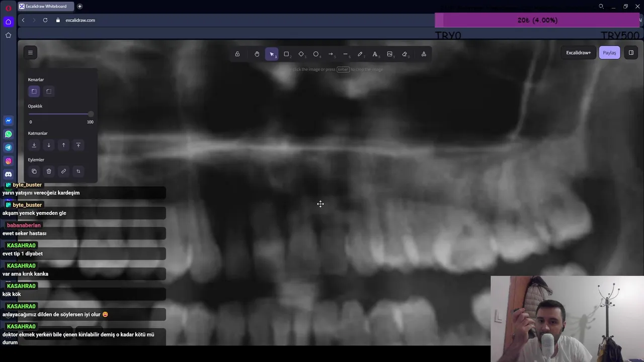Open a new browser tab

(79, 7)
